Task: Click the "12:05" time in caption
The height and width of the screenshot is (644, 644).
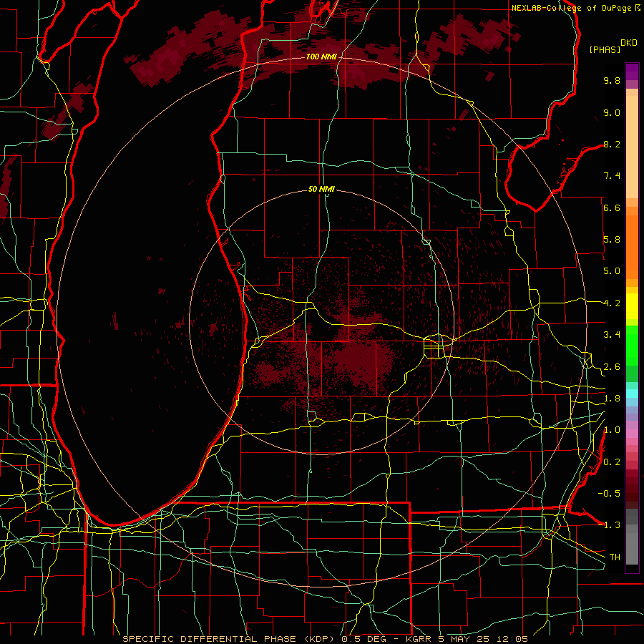Action: click(512, 639)
